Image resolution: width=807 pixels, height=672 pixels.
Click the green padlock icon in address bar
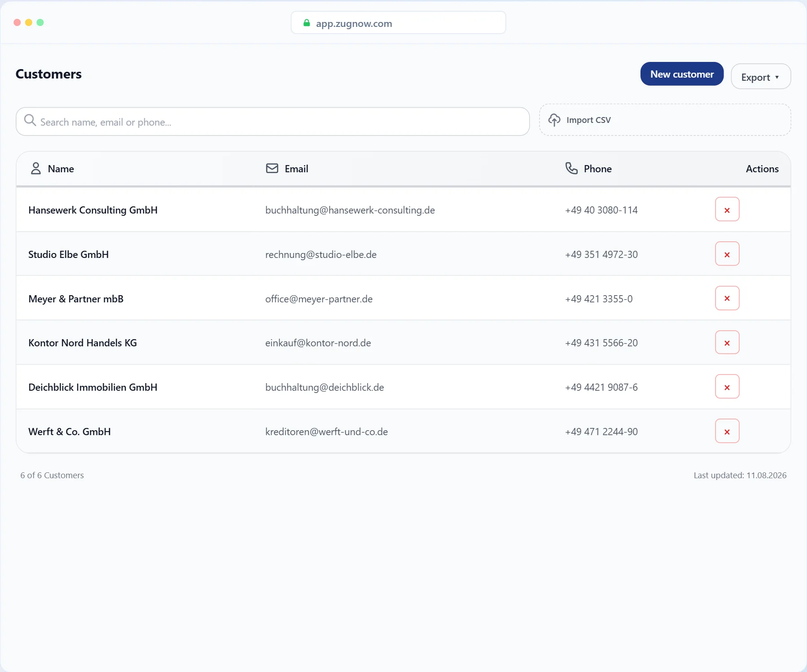click(x=307, y=23)
